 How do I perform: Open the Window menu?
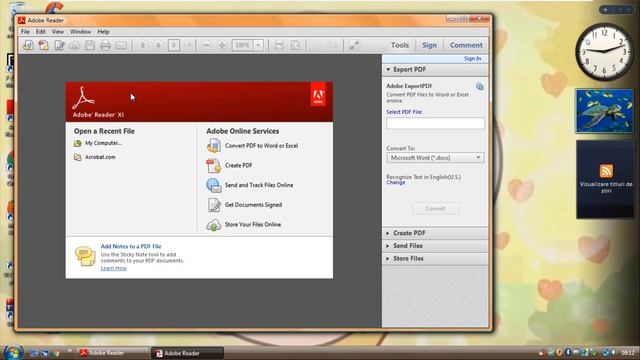click(80, 31)
